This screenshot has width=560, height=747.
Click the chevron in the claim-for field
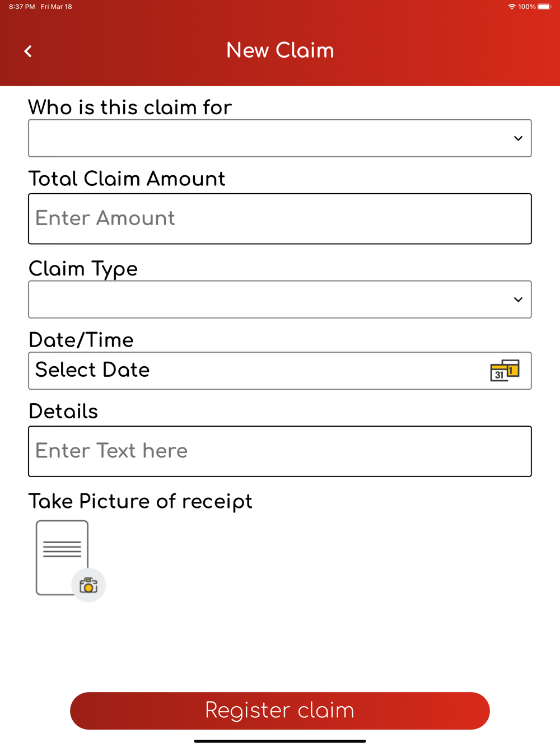click(x=518, y=138)
